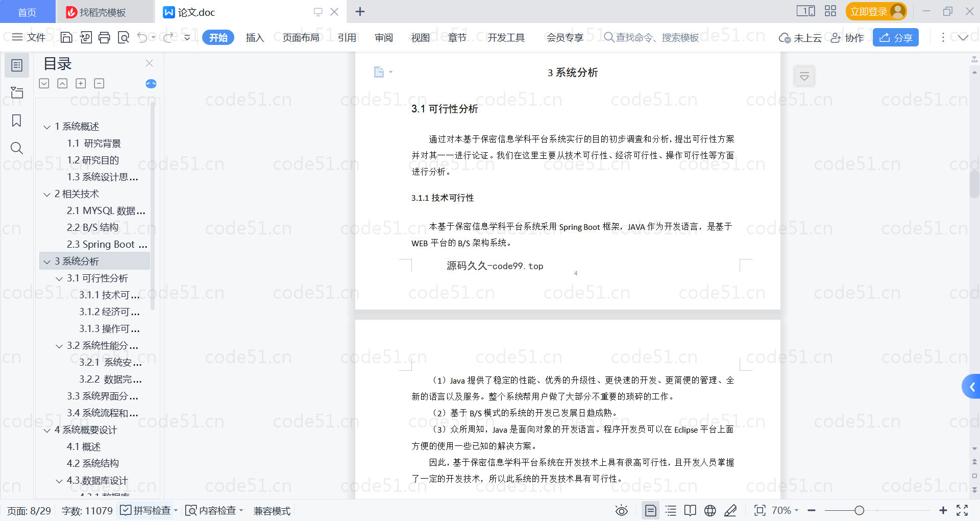Click the page header document icon
This screenshot has width=980, height=521.
[379, 72]
